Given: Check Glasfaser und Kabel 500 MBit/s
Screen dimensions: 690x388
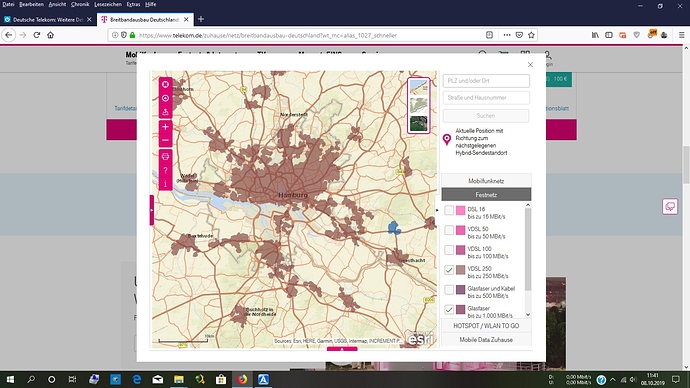Looking at the screenshot, I should tap(449, 289).
